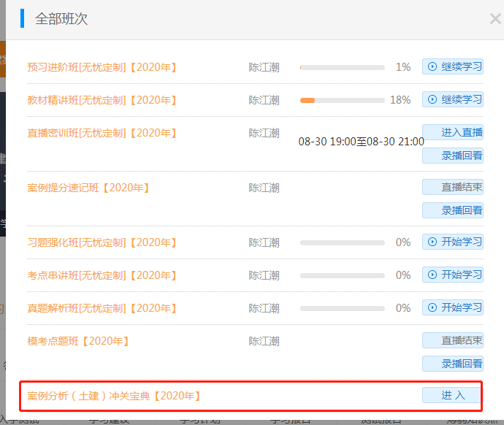Image resolution: width=504 pixels, height=425 pixels.
Task: Click 进入直播 for 直播密训班
Action: click(x=453, y=133)
